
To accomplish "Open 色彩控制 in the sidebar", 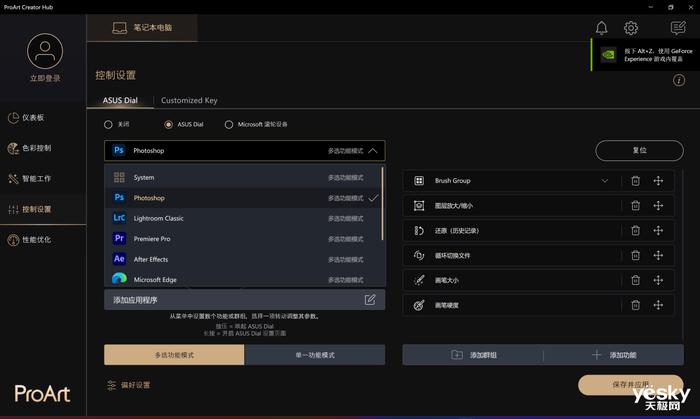I will [43, 148].
